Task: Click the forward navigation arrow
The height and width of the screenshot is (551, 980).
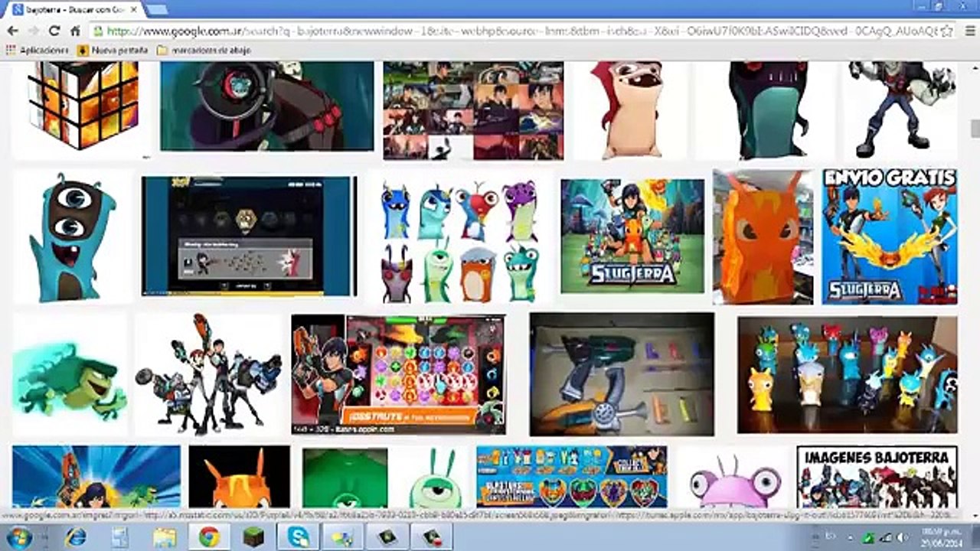Action: pos(33,31)
